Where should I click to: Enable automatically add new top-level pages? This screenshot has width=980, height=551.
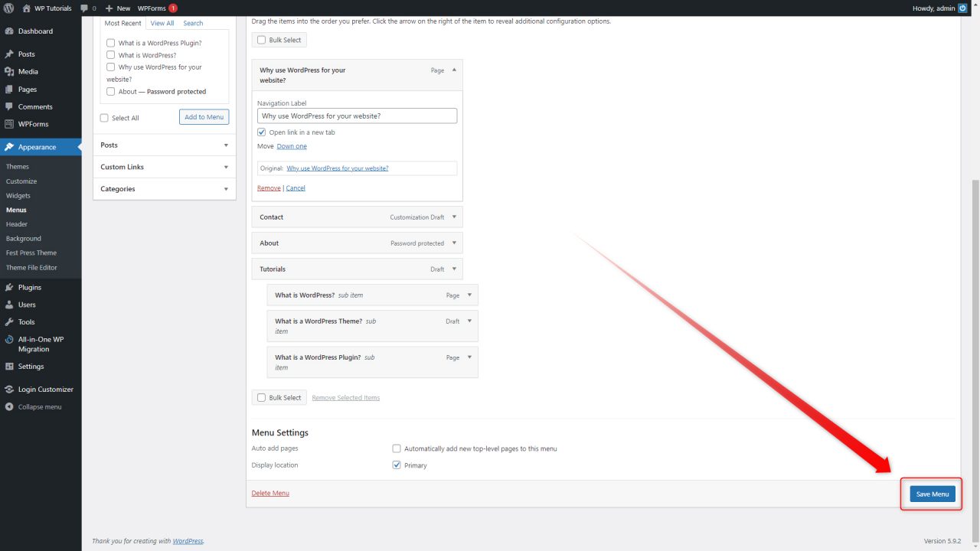397,448
